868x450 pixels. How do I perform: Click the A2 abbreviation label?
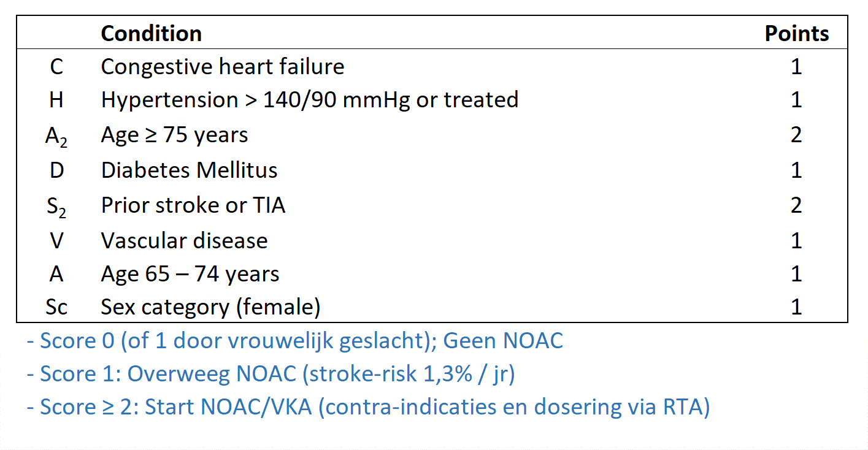[x=56, y=136]
